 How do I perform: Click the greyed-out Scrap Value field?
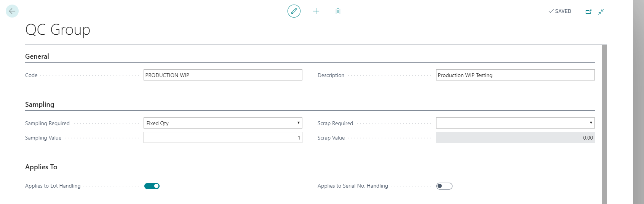pyautogui.click(x=515, y=138)
